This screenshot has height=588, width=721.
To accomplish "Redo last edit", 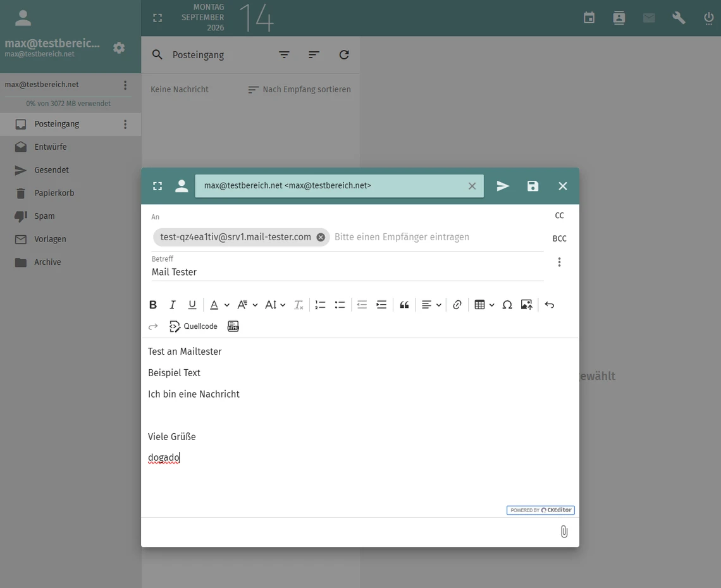I will [153, 326].
